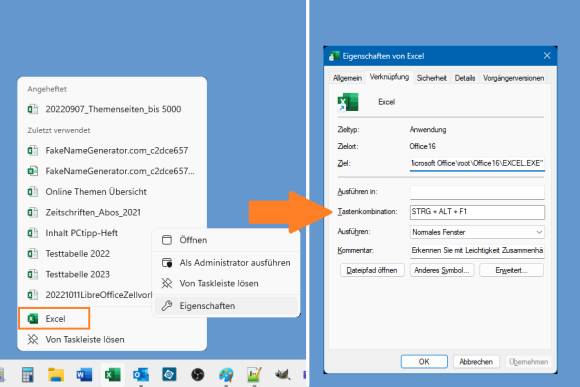Choose Von Taskleiste lösen in the jump list
This screenshot has height=387, width=580.
112,339
